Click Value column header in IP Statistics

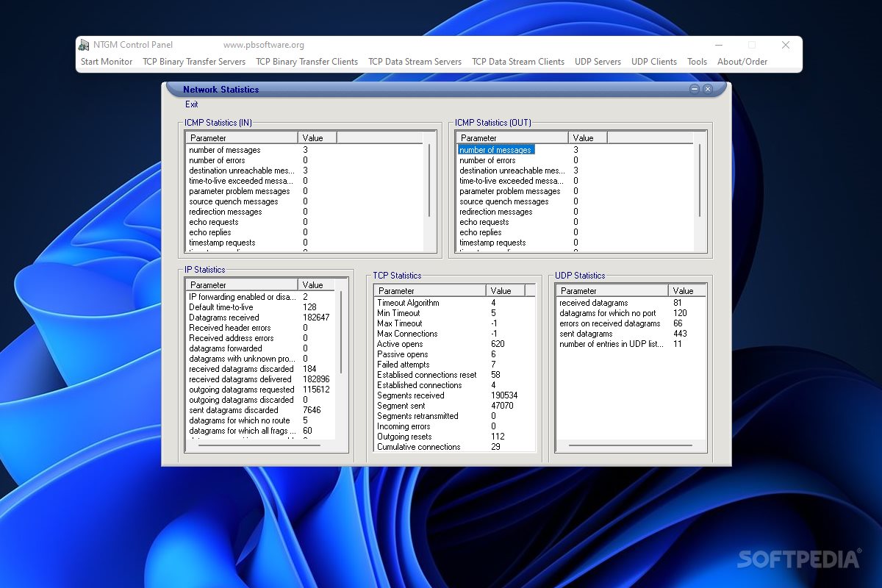click(x=318, y=284)
